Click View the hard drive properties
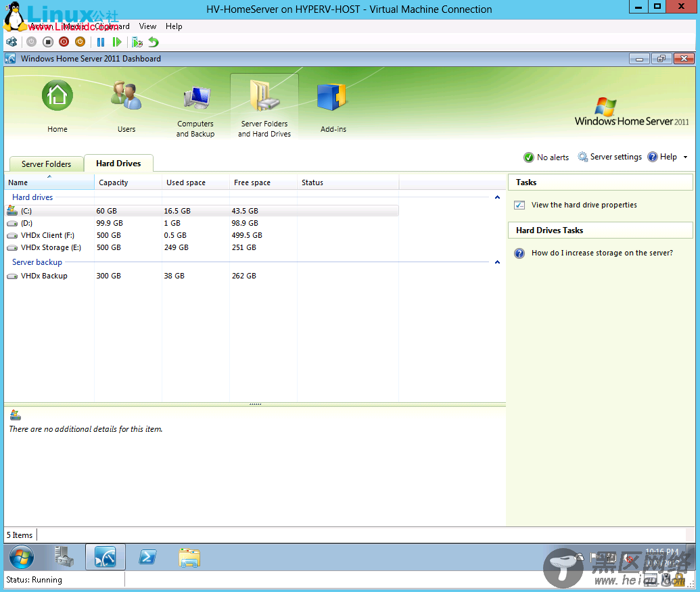 [x=584, y=205]
